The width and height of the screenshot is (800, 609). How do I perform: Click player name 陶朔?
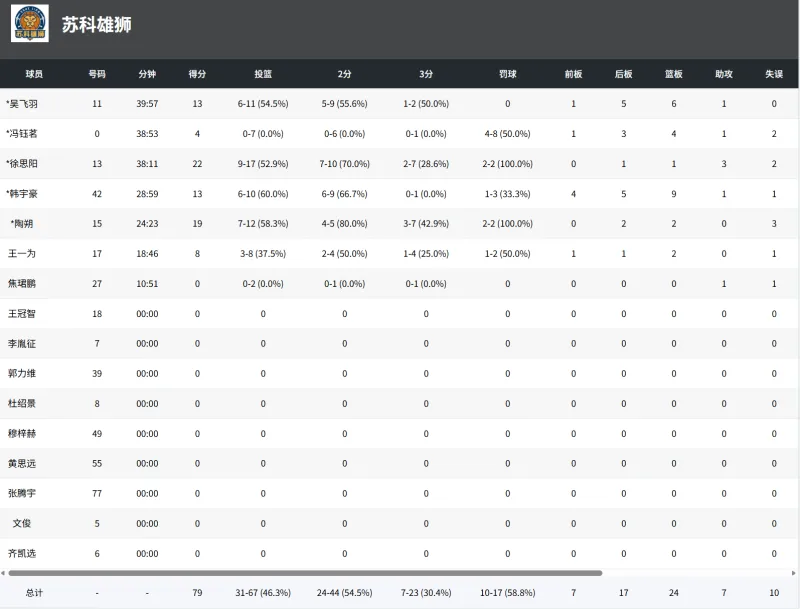(x=22, y=224)
